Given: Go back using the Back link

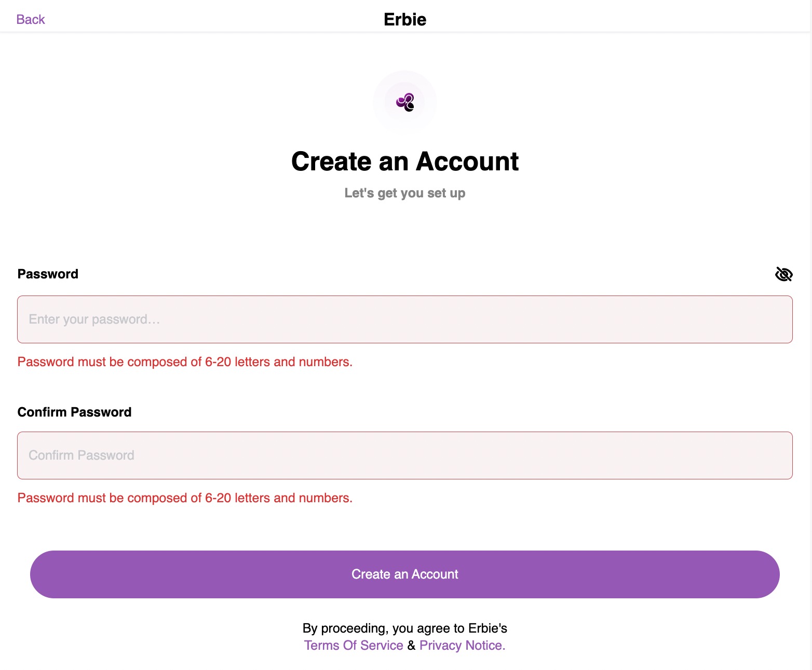Looking at the screenshot, I should [31, 20].
